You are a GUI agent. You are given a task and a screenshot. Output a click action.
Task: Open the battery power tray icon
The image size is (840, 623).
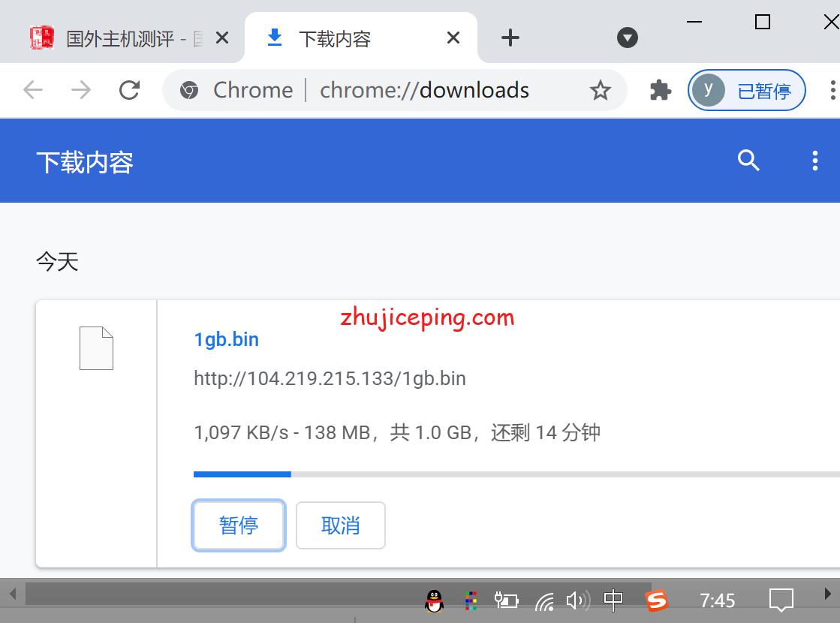pos(506,600)
